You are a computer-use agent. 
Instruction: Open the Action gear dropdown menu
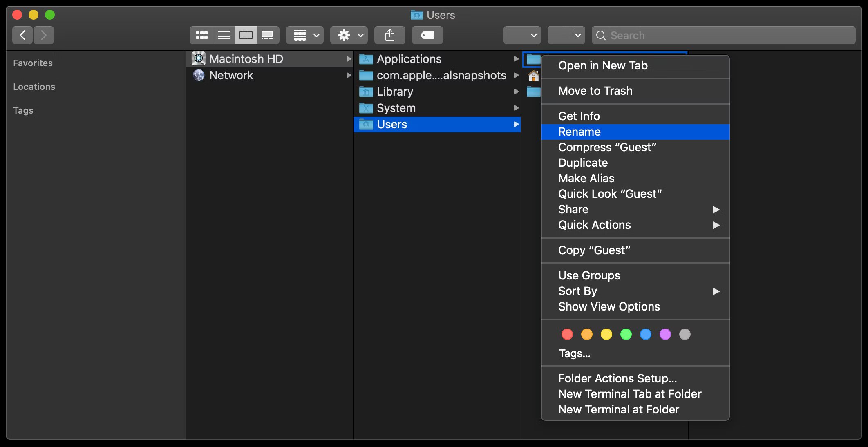pyautogui.click(x=349, y=36)
